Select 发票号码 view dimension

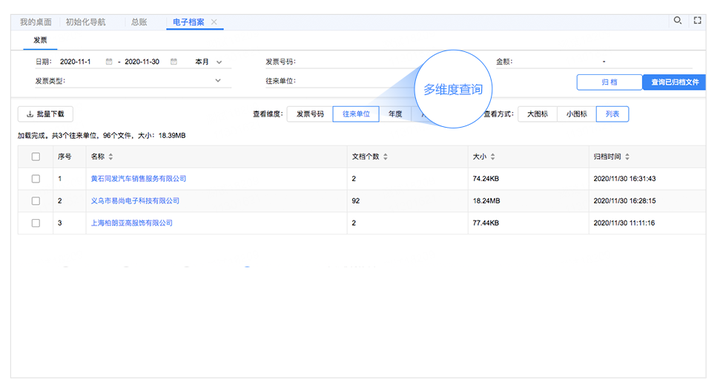[x=310, y=114]
